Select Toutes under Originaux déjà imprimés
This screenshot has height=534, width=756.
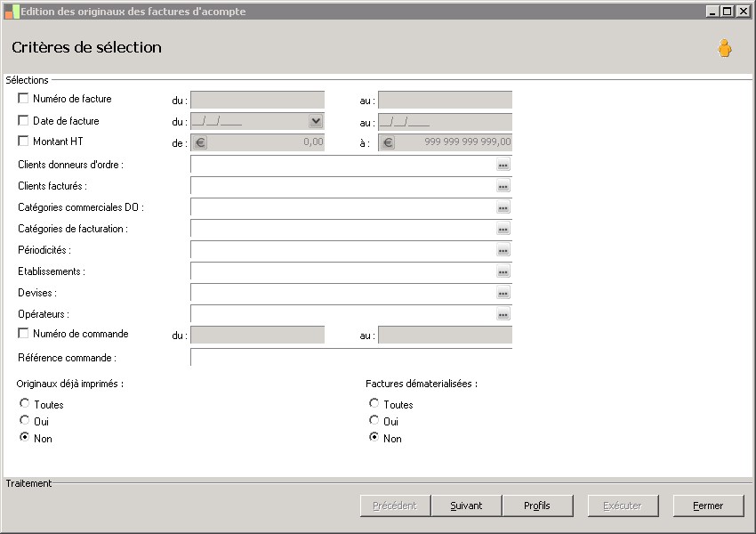(24, 404)
